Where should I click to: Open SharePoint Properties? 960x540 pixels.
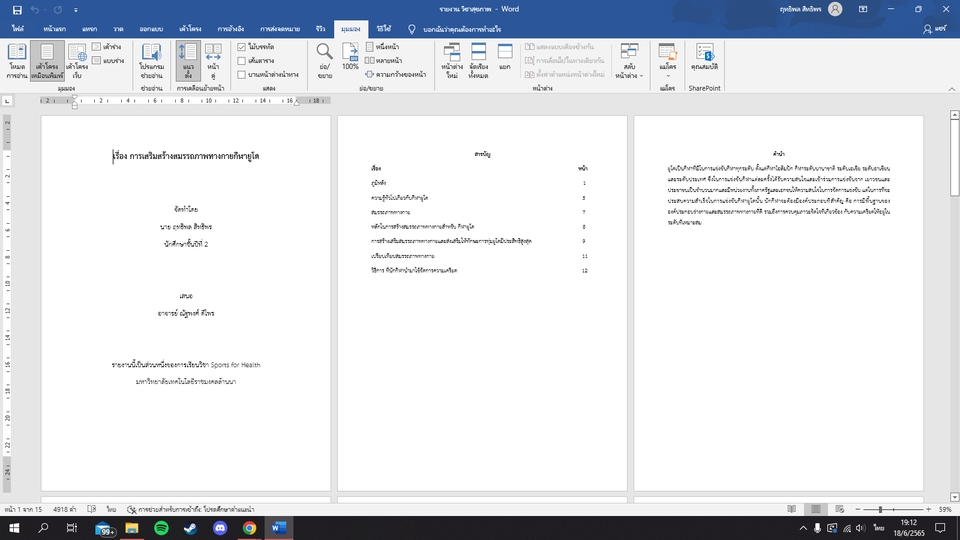[x=704, y=57]
